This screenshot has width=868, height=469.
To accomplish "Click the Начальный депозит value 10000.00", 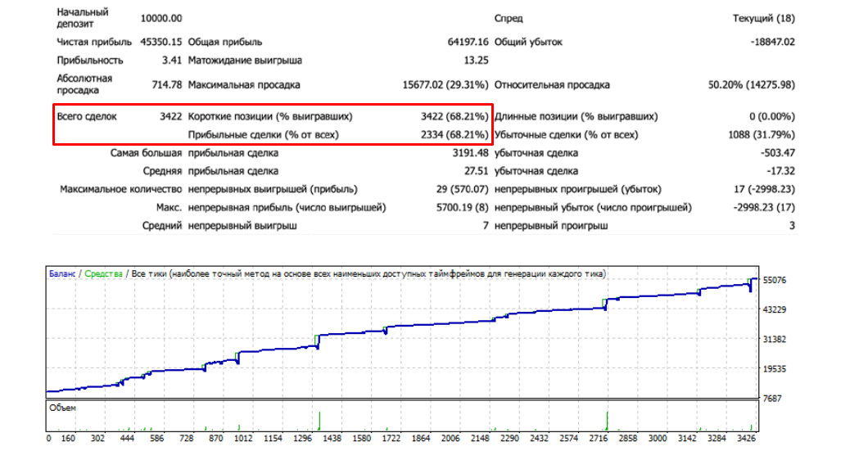I will click(x=161, y=18).
